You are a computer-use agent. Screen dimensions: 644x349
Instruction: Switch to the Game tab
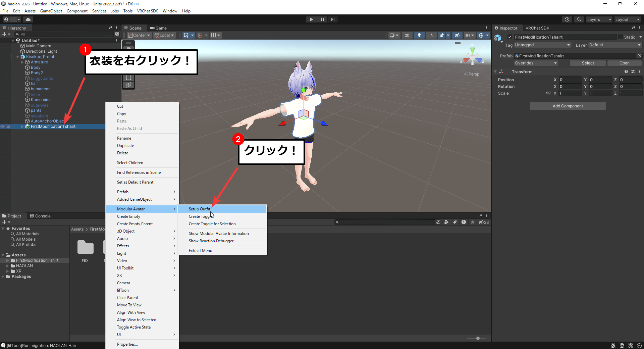[x=158, y=28]
